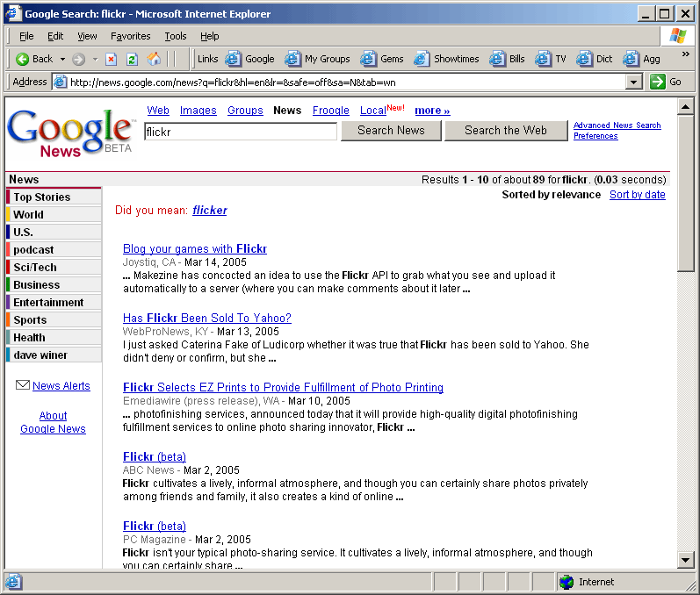
Task: Click the Back navigation arrow icon
Action: click(23, 59)
